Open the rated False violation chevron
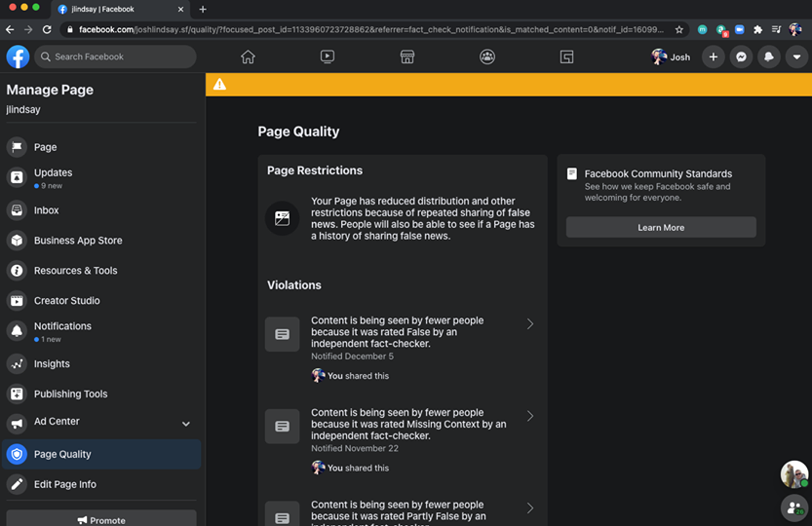The height and width of the screenshot is (526, 812). (x=529, y=324)
